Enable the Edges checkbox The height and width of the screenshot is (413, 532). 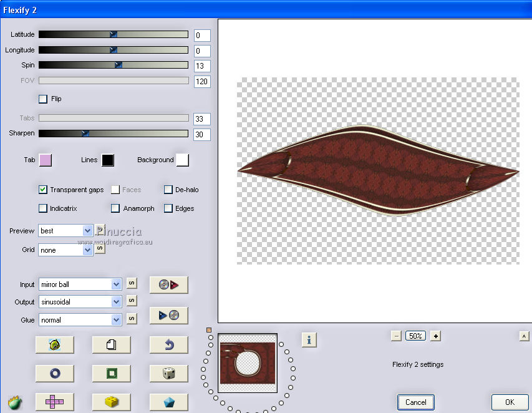coord(168,208)
